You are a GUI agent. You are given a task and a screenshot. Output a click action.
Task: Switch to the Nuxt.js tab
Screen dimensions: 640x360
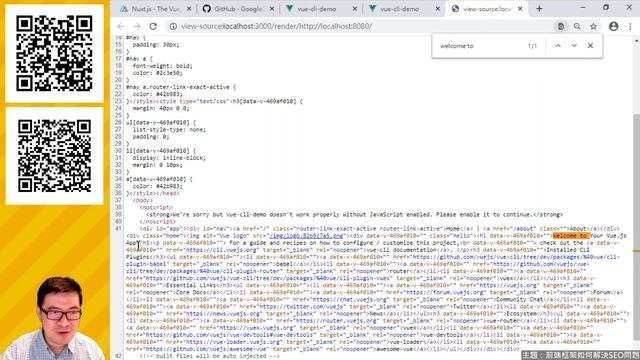154,9
